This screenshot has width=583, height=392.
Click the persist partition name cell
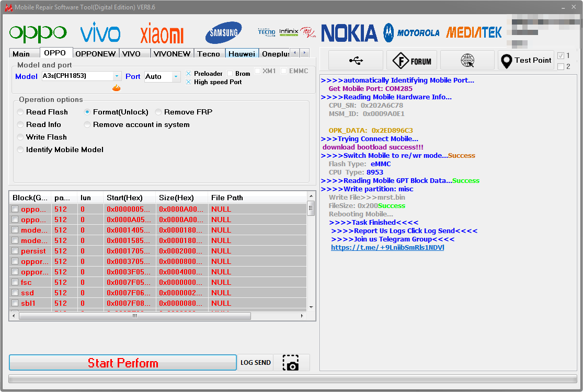(x=33, y=251)
